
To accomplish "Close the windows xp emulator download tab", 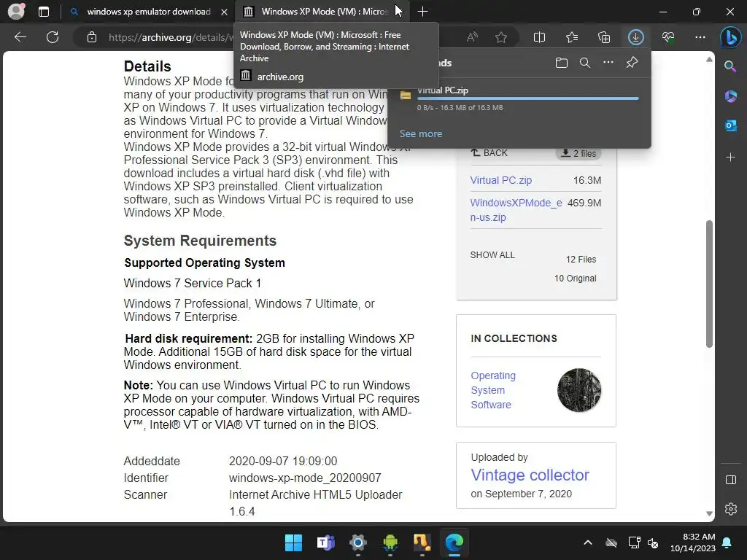I will (x=224, y=12).
